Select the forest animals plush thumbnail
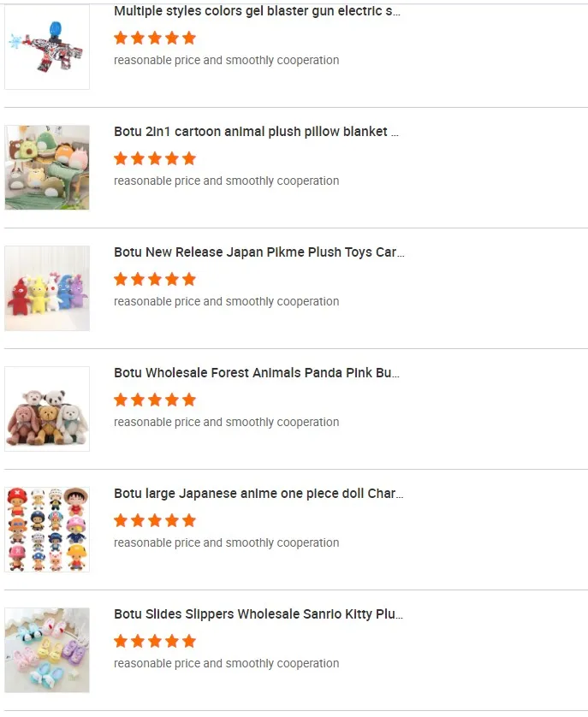The image size is (588, 717). (x=47, y=409)
